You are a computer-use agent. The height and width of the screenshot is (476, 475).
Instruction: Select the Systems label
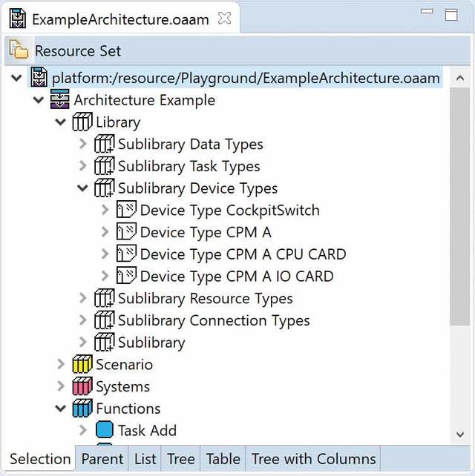click(x=123, y=387)
